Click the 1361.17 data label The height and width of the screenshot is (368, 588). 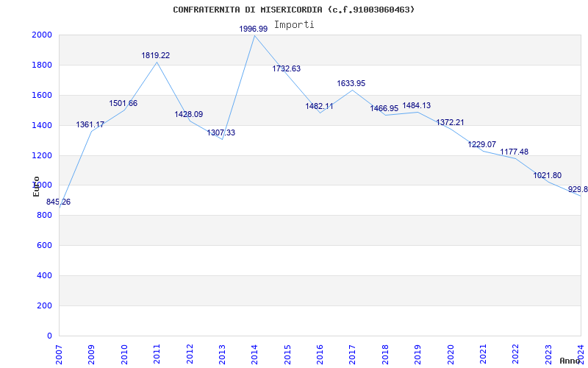[x=90, y=125]
